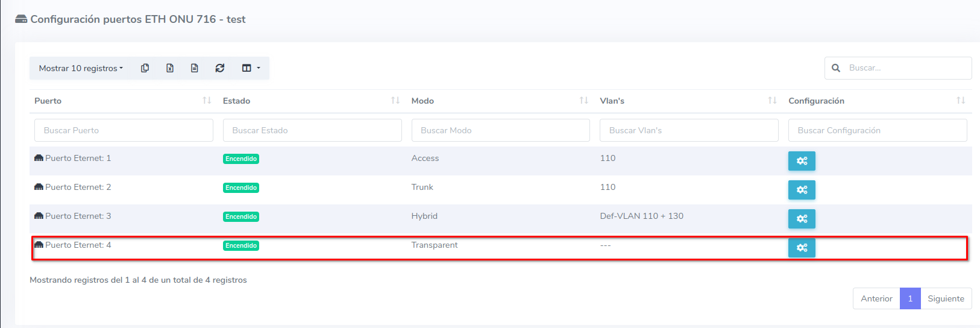
Task: Click the copy table icon
Action: [145, 68]
